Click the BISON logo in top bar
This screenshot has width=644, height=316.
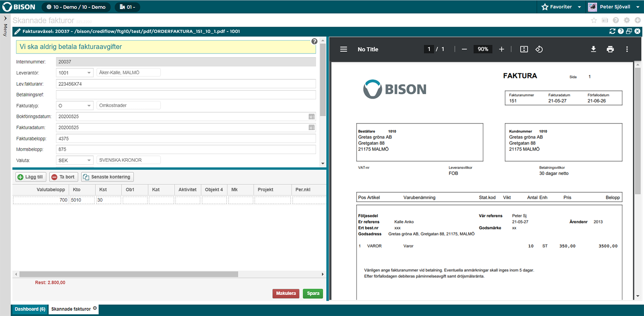click(19, 7)
